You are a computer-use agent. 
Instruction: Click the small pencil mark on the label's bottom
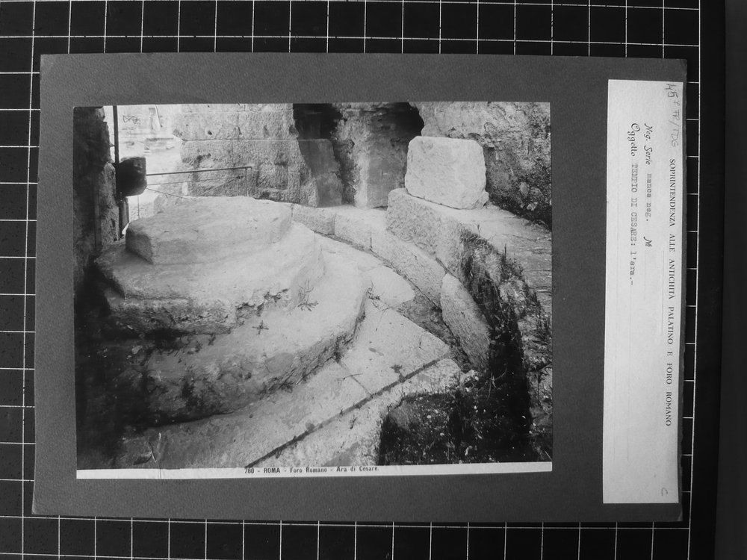[663, 492]
